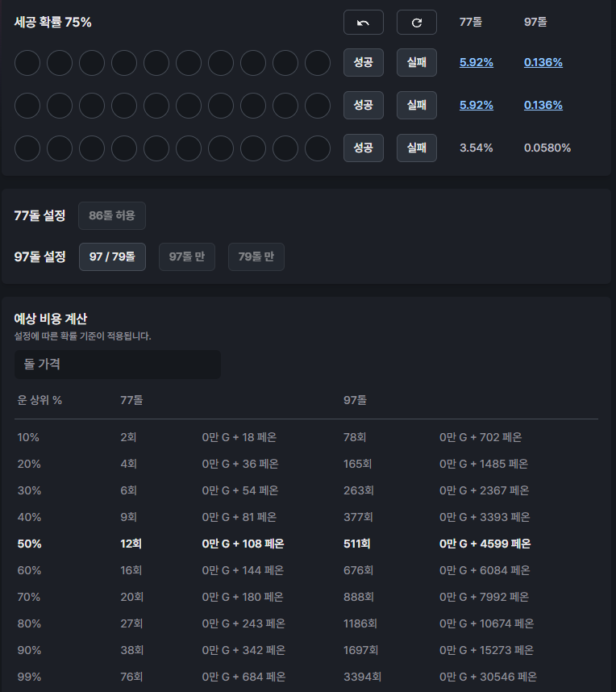Click 성공 button in the first row
This screenshot has width=616, height=692.
(363, 62)
